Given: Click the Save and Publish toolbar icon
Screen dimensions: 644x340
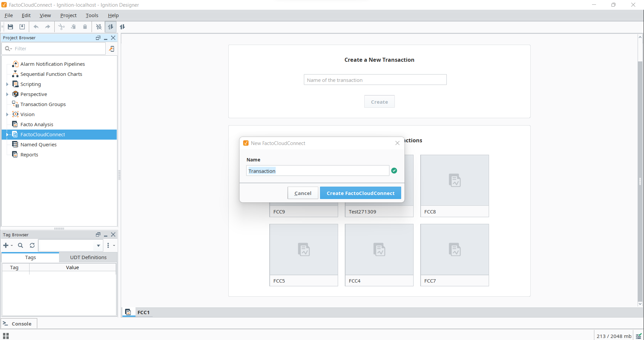Looking at the screenshot, I should click(x=22, y=27).
